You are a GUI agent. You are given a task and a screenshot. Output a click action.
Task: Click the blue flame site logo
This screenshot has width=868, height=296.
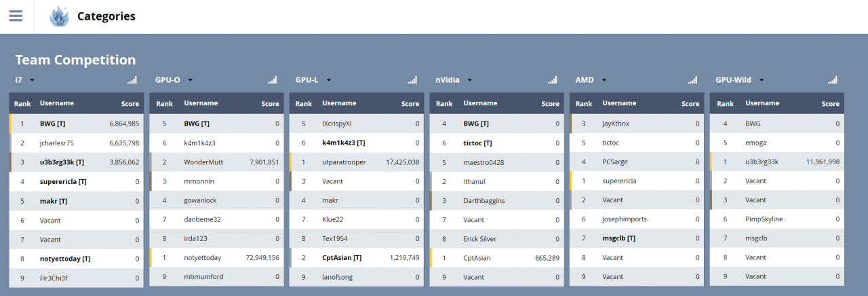(60, 16)
